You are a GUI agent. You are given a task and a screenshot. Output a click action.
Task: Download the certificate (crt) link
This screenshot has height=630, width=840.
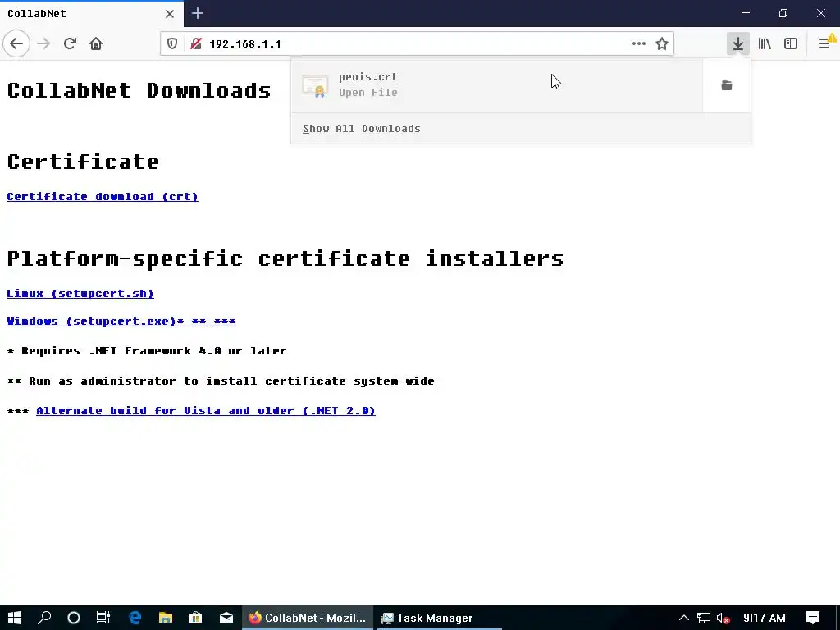(103, 197)
